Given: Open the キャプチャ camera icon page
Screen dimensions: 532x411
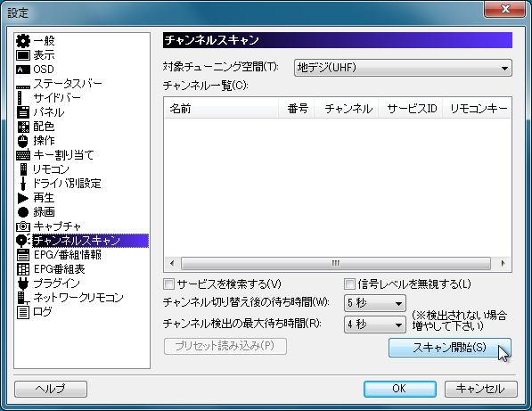Looking at the screenshot, I should (23, 226).
